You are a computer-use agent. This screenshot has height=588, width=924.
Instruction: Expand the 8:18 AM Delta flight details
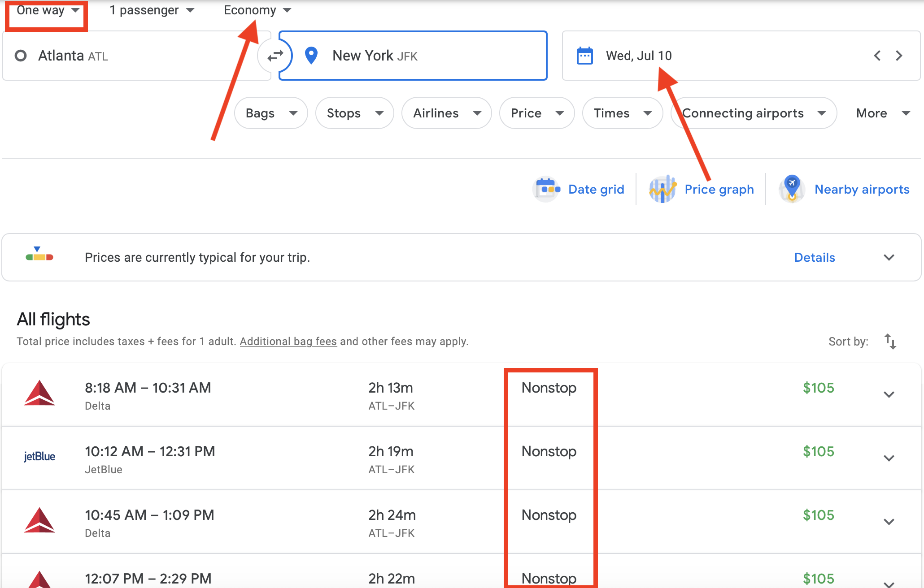889,394
